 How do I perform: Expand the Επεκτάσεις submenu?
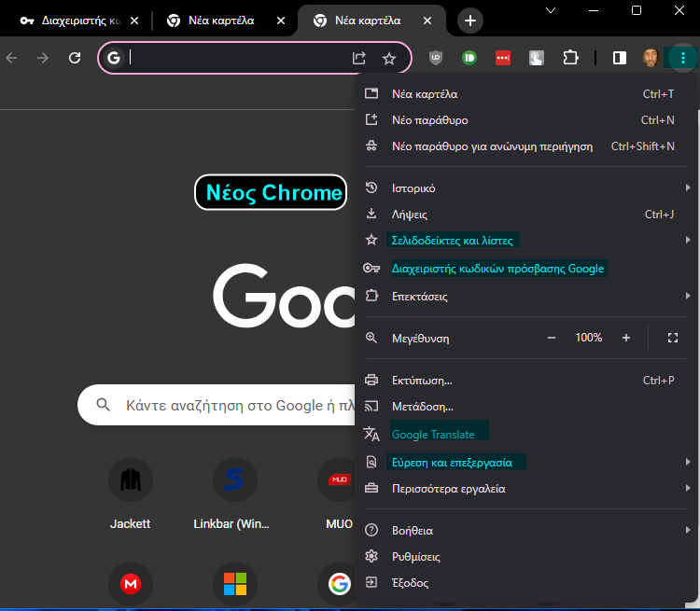pos(526,297)
